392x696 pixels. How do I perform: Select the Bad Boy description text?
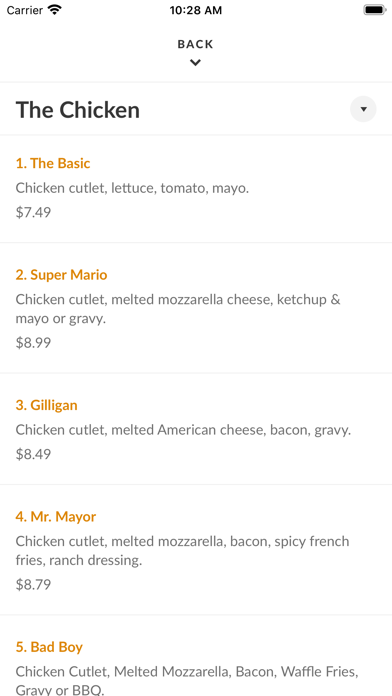coord(187,680)
